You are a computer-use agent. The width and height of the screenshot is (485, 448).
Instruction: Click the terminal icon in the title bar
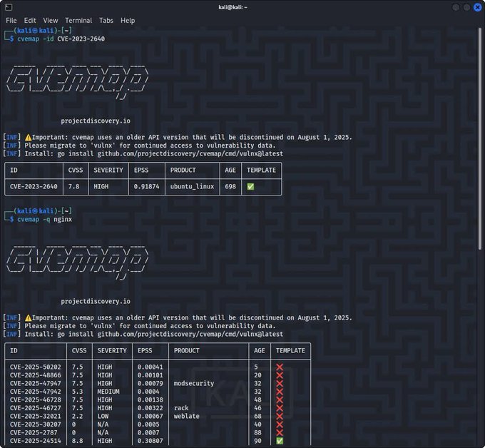point(9,7)
